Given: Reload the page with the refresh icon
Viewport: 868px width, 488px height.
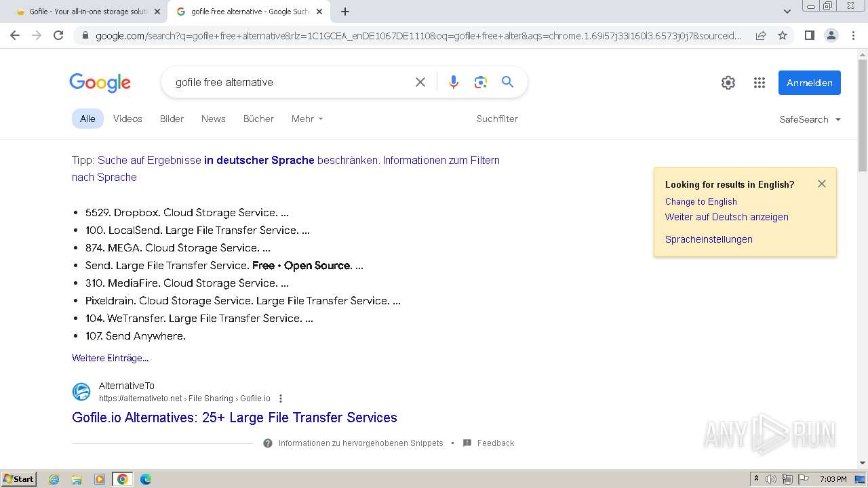Looking at the screenshot, I should (58, 35).
